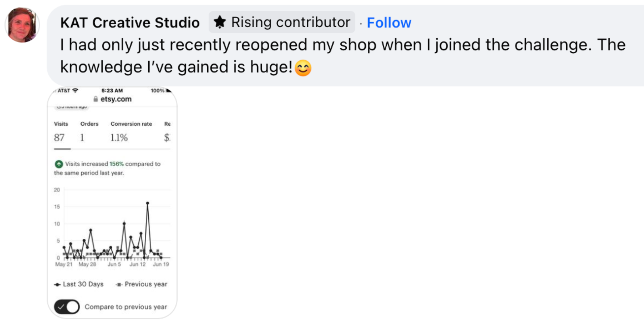
Task: Open KAT Creative Studio profile name
Action: [x=130, y=23]
